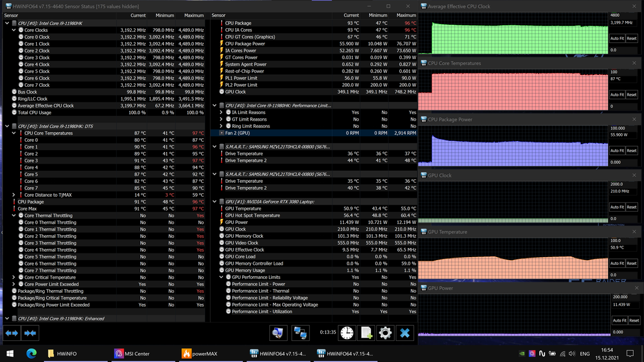Click Auto Fit on CPU Core Temperatures graph
Viewport: 644px width, 362px height.
tap(617, 94)
